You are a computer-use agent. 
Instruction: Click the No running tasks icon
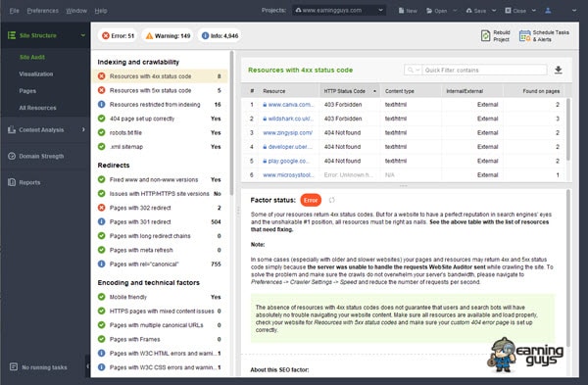click(x=14, y=366)
